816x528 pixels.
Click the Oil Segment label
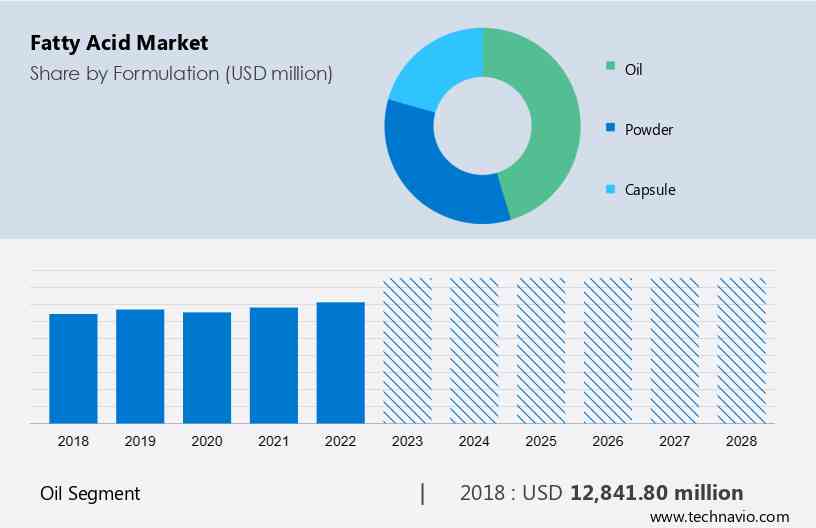click(x=90, y=493)
